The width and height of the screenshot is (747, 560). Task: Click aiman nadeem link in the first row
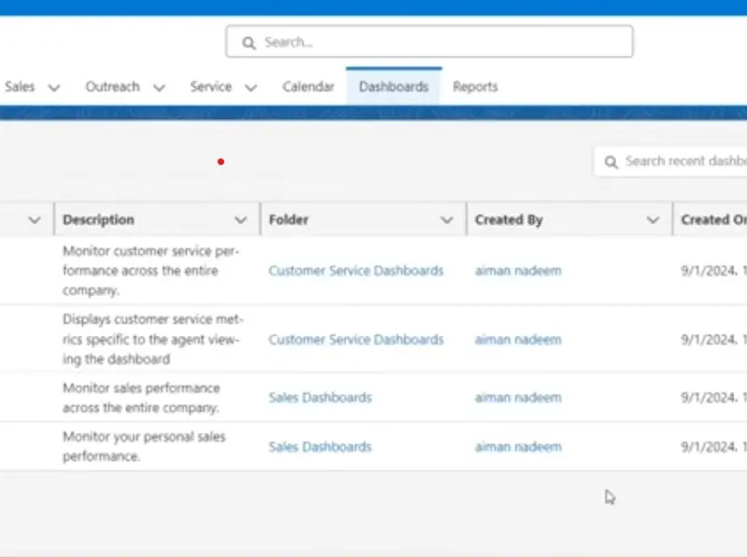click(517, 271)
